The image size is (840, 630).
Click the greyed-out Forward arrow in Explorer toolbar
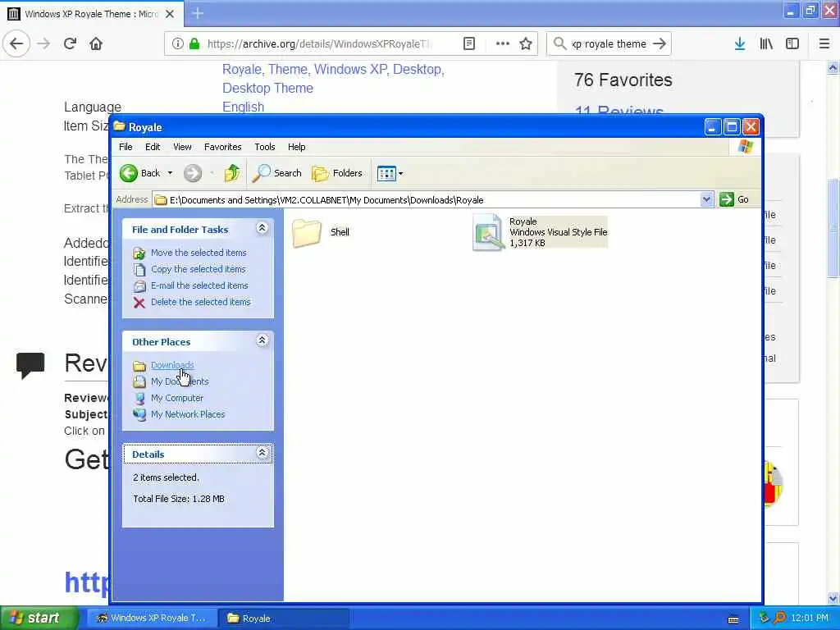(193, 173)
